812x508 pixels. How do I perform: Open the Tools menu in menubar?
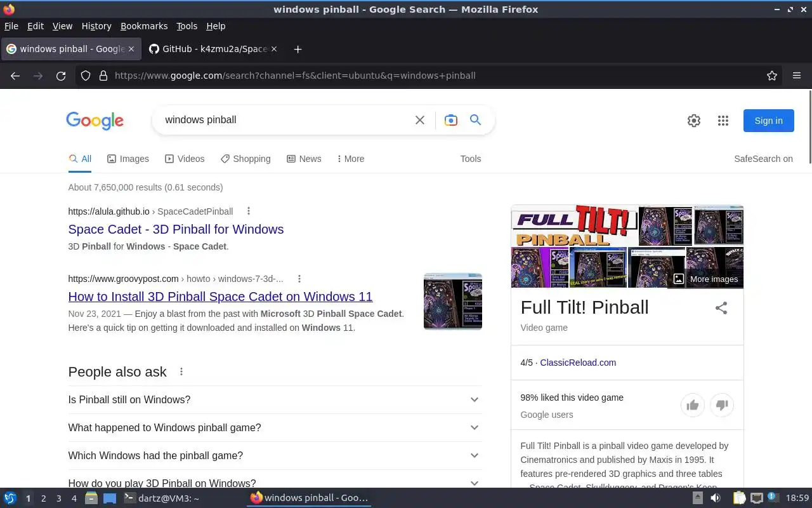[x=187, y=26]
